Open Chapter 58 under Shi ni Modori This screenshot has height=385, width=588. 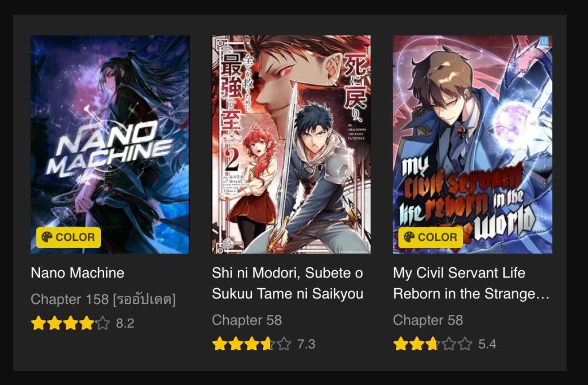[x=247, y=320]
